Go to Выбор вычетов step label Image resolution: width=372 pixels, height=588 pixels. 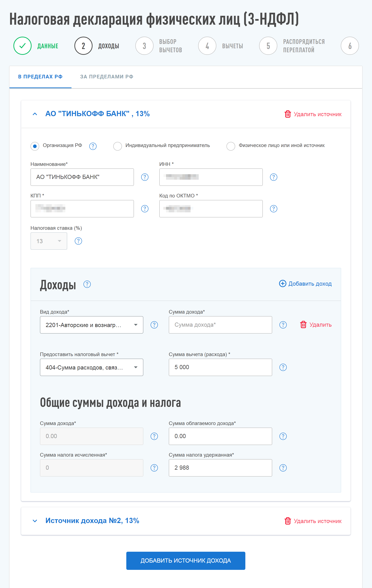(171, 46)
